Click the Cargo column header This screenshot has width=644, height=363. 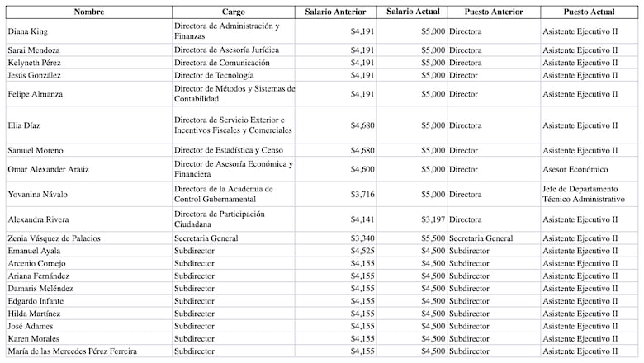click(234, 12)
